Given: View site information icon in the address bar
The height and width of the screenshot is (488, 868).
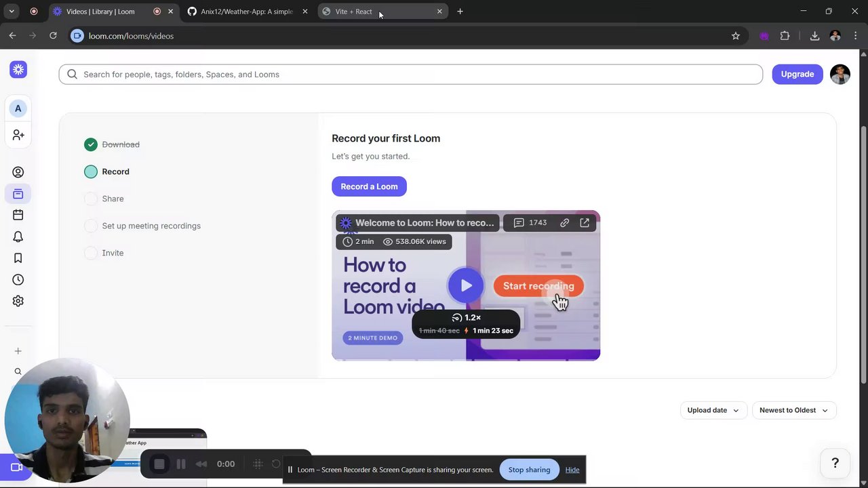Looking at the screenshot, I should point(77,36).
